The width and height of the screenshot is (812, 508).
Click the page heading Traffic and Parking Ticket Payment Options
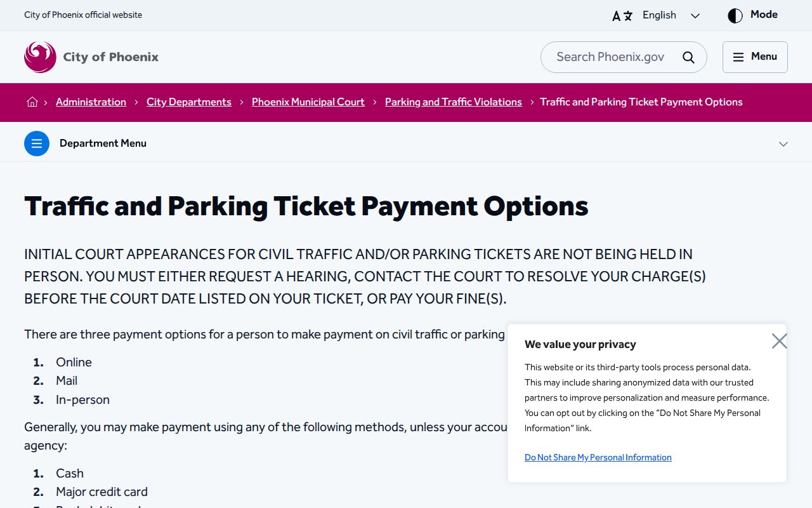306,207
